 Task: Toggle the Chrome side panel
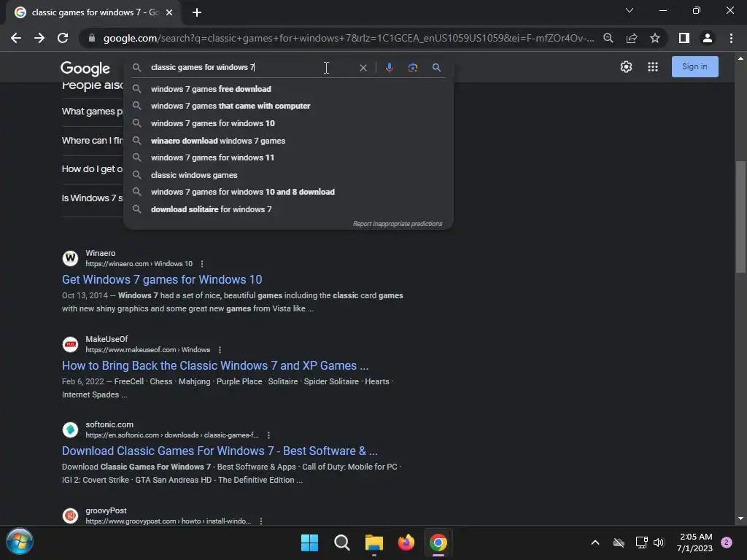(684, 38)
